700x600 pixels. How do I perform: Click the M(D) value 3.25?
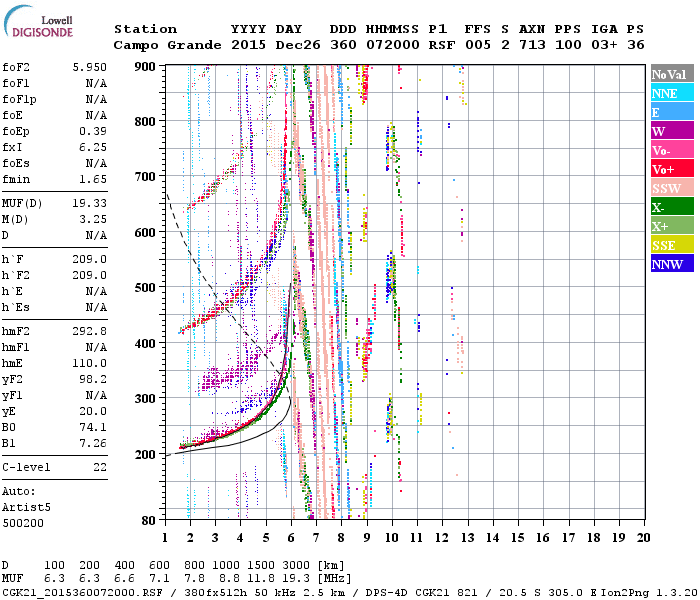pyautogui.click(x=93, y=220)
